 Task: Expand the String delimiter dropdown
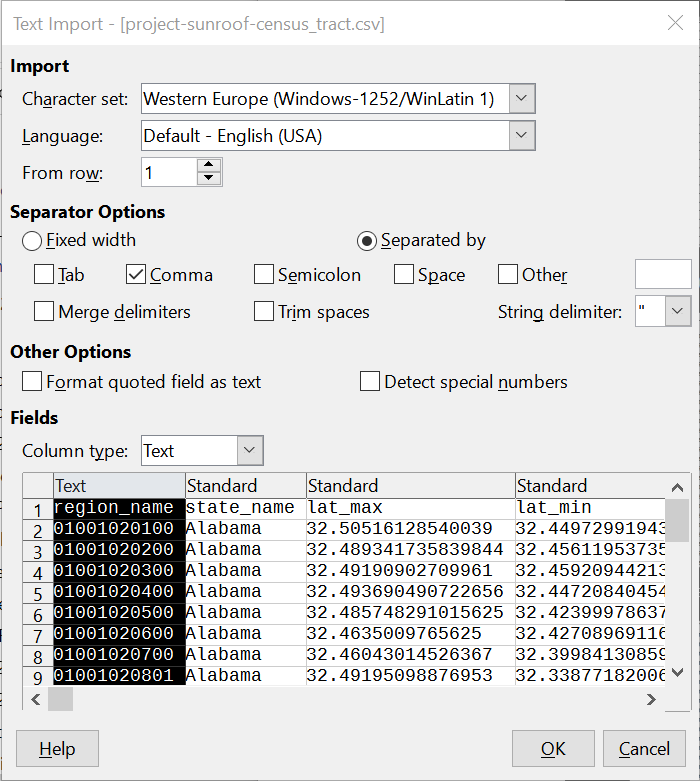coord(678,312)
